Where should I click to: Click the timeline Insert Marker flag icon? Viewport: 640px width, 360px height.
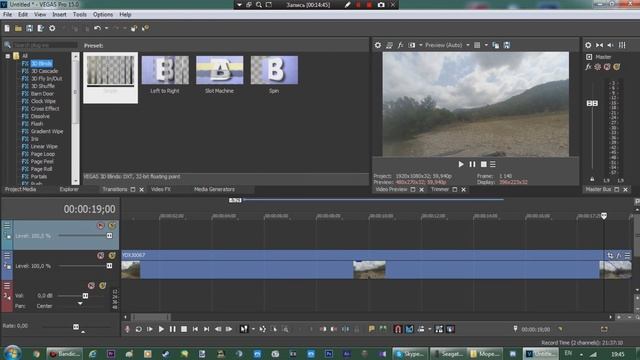371,329
